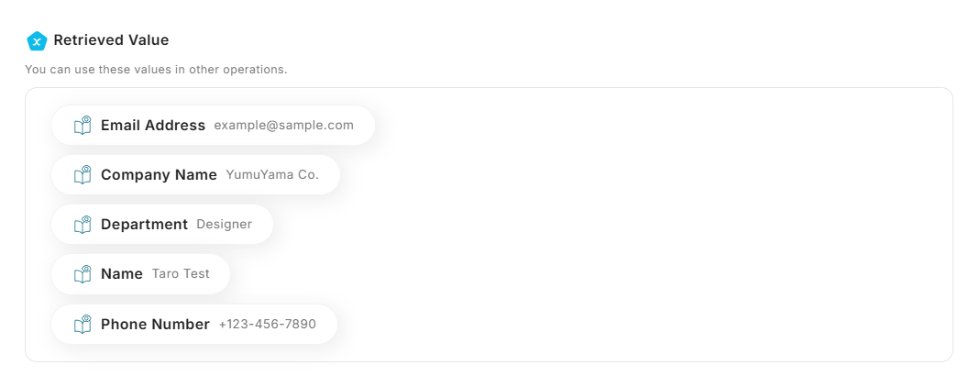Screen dimensions: 980x387
Task: Select the Company Name label
Action: (x=159, y=175)
